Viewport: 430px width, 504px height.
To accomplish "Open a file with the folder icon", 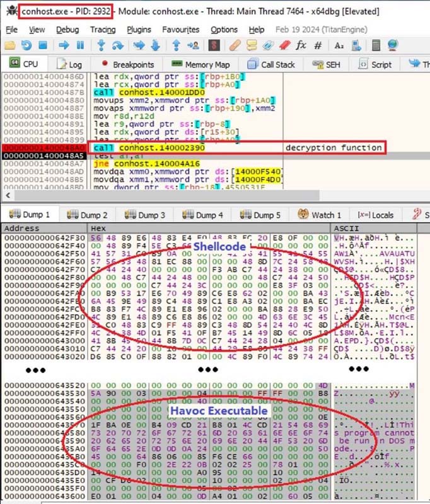I will click(10, 45).
